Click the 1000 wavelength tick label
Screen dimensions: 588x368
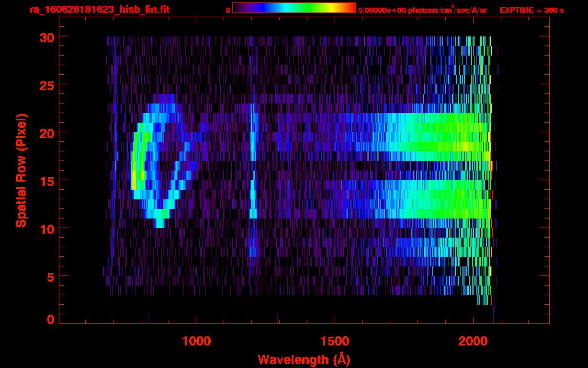196,341
